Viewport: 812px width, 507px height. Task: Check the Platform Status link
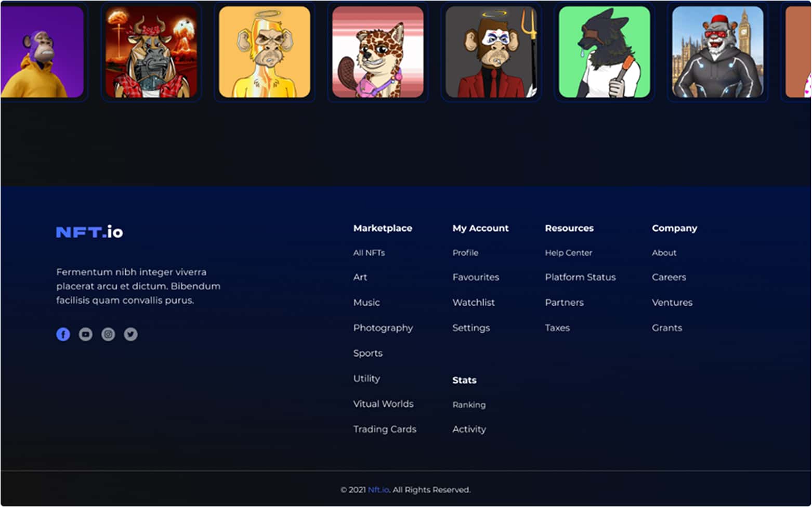(x=580, y=277)
